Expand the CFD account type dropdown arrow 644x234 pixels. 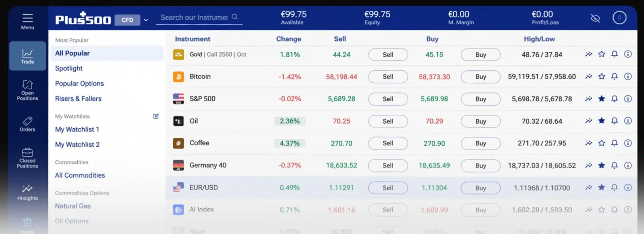coord(146,20)
